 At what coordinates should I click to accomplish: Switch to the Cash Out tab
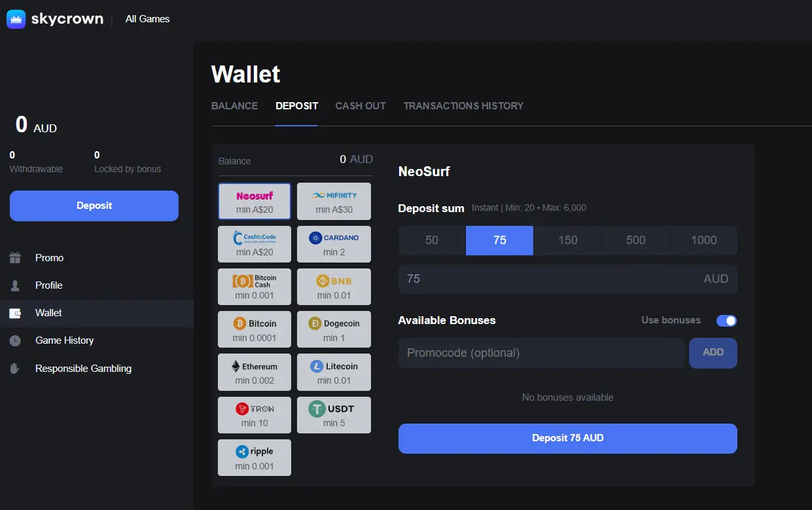pos(361,106)
